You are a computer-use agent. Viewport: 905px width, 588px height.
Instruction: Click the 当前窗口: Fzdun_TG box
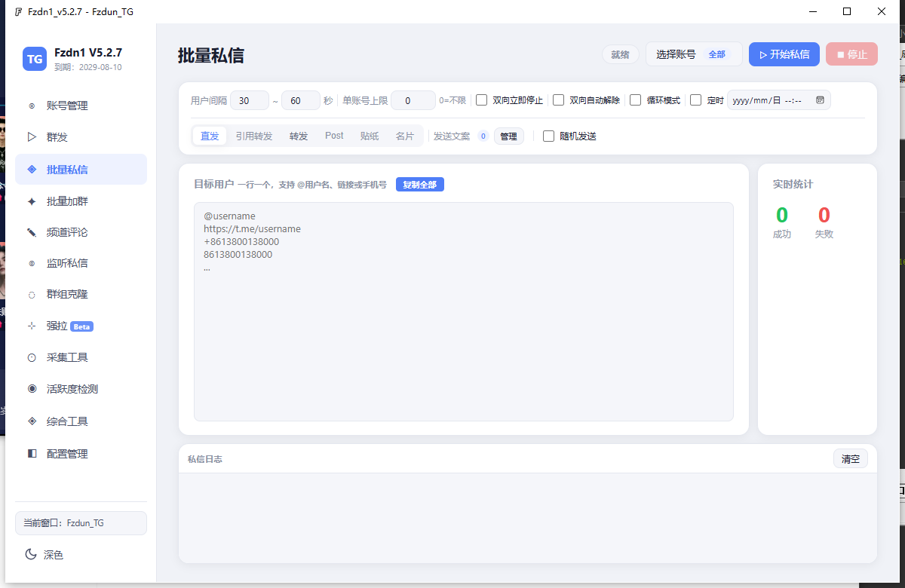(81, 523)
